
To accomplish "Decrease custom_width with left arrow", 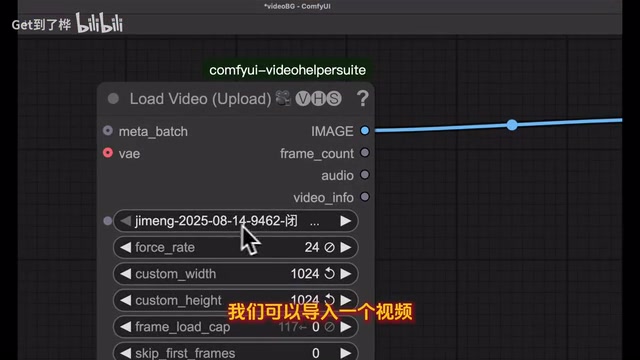I will [x=126, y=274].
